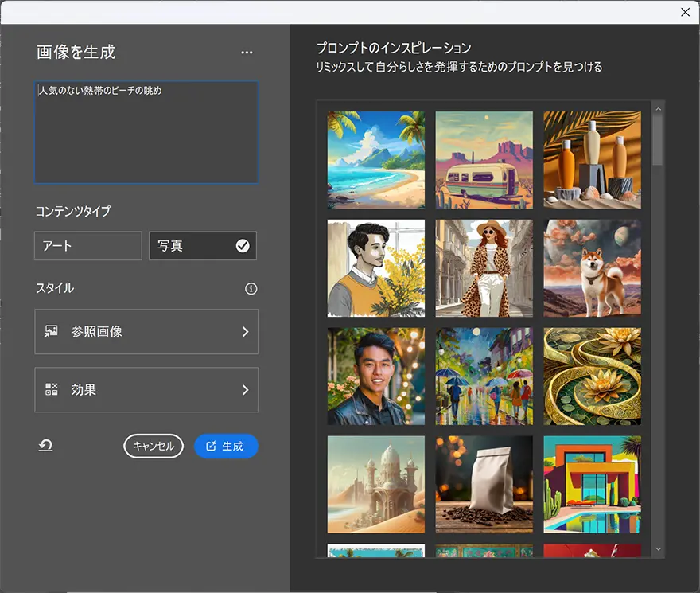
Task: Choose the tropical beach illustration thumbnail
Action: 376,160
